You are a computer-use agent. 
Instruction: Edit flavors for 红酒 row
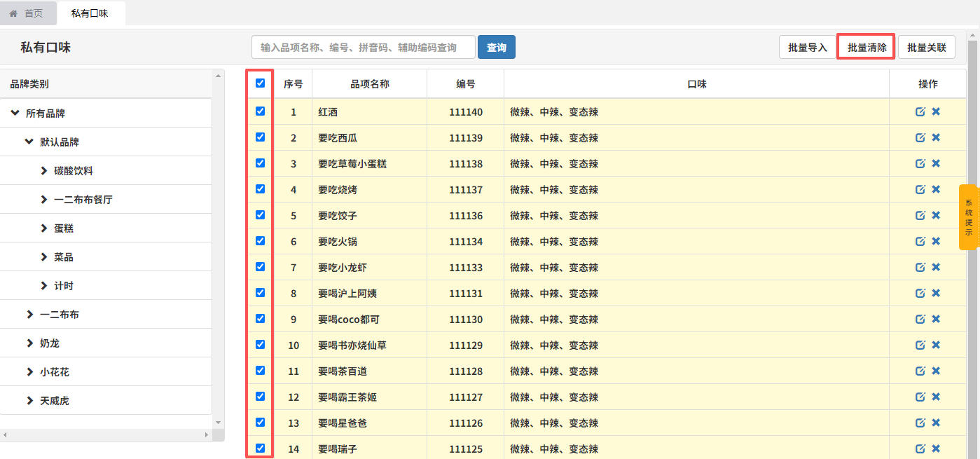tap(920, 111)
